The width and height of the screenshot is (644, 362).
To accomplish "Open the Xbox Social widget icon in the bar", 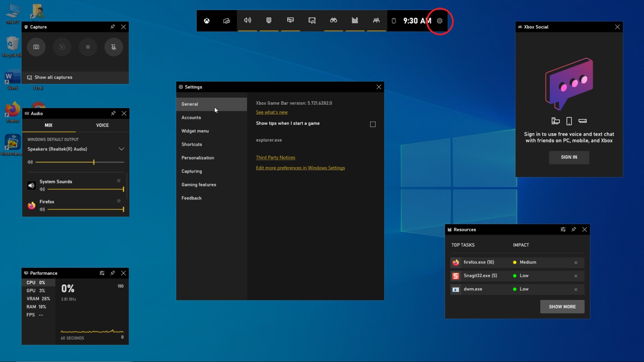I will click(x=376, y=21).
